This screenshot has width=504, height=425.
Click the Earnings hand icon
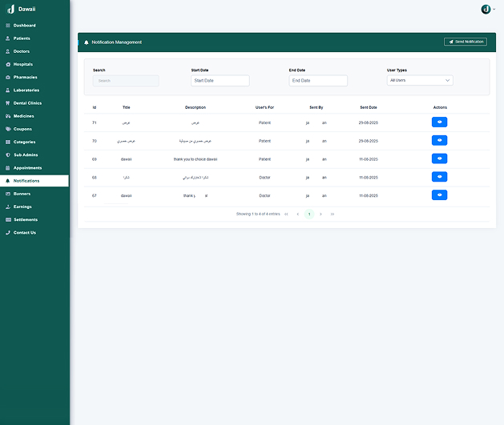tap(8, 206)
